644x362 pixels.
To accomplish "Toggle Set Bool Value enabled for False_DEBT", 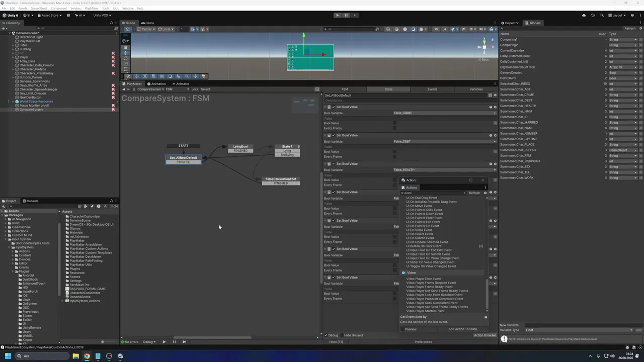I will (333, 135).
